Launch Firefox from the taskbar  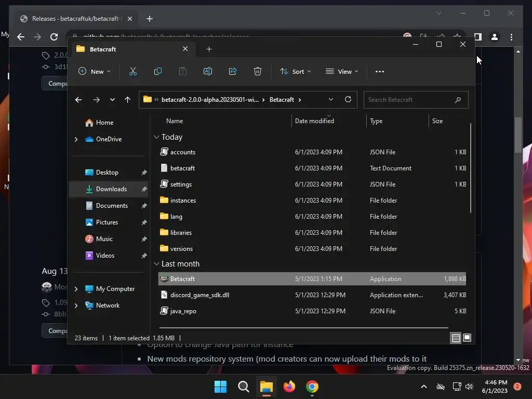(289, 387)
